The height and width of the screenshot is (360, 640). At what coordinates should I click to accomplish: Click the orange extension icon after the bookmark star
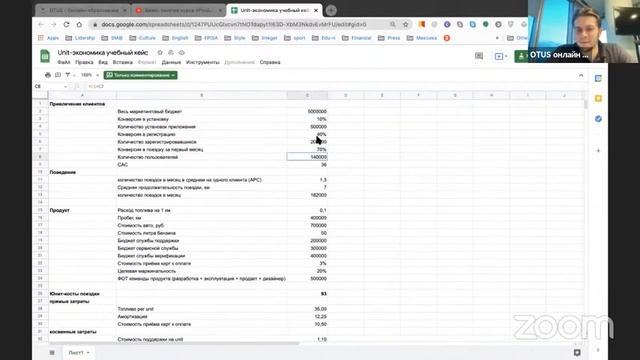coord(422,24)
